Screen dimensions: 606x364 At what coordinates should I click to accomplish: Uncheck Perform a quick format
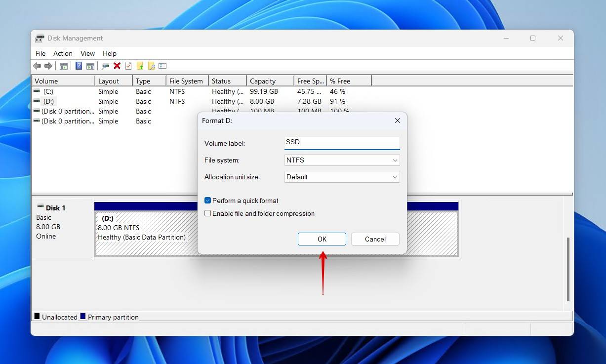208,201
